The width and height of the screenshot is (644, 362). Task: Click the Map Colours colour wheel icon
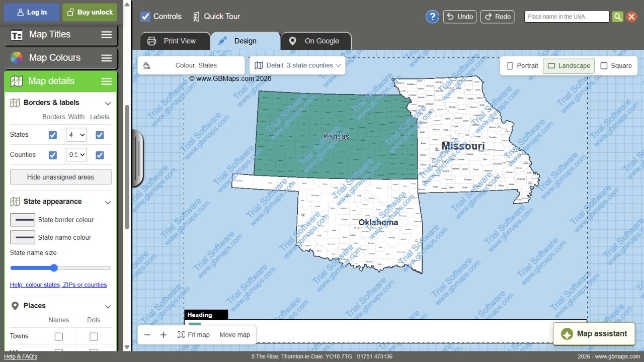click(17, 58)
